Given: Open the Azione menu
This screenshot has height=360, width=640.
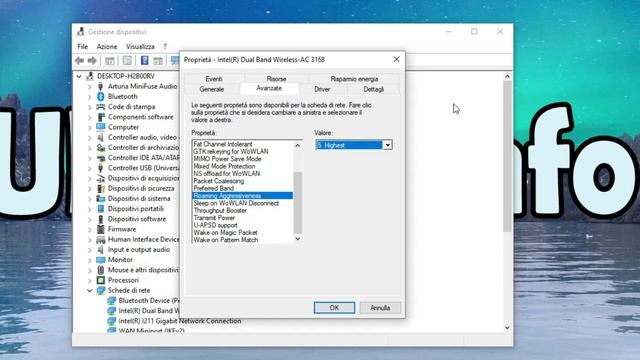Looking at the screenshot, I should coord(107,47).
